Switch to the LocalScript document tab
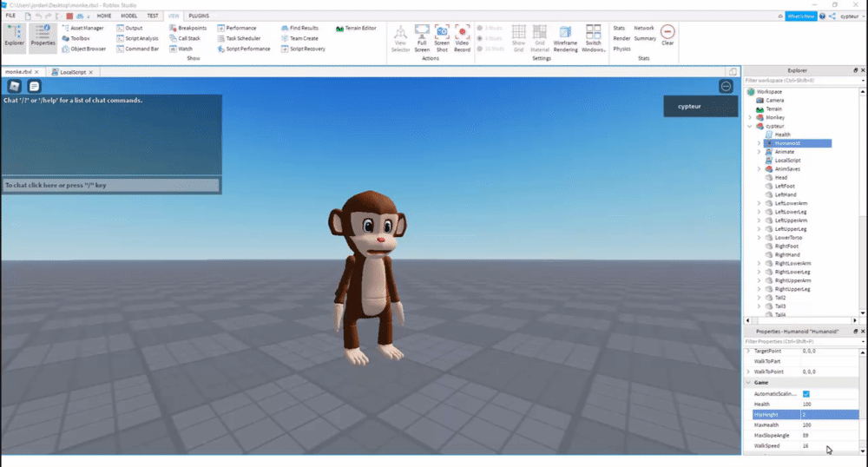Screen dimensions: 868x467 (x=73, y=72)
